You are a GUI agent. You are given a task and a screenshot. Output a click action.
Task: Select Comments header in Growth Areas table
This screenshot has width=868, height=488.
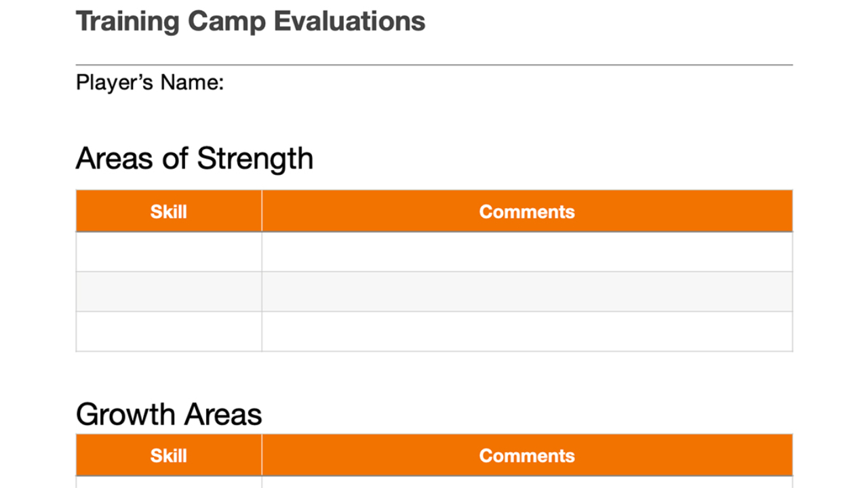pyautogui.click(x=527, y=455)
